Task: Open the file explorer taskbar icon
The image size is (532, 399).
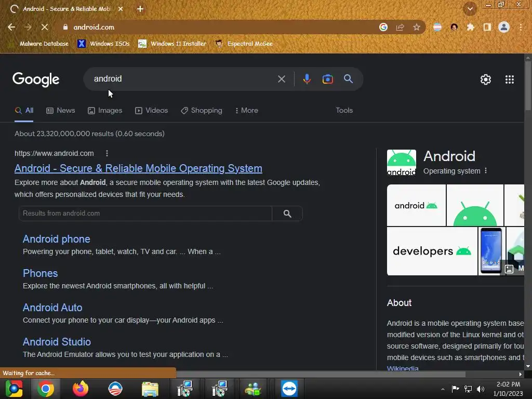Action: pos(150,389)
